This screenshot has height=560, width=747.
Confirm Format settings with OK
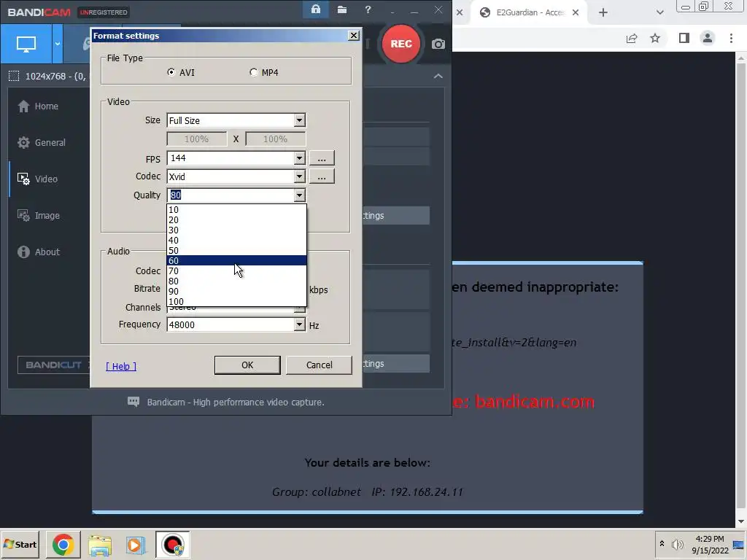point(247,365)
